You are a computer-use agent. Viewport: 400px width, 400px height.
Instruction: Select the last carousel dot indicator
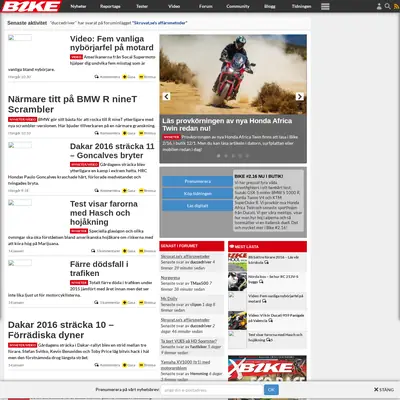(247, 156)
